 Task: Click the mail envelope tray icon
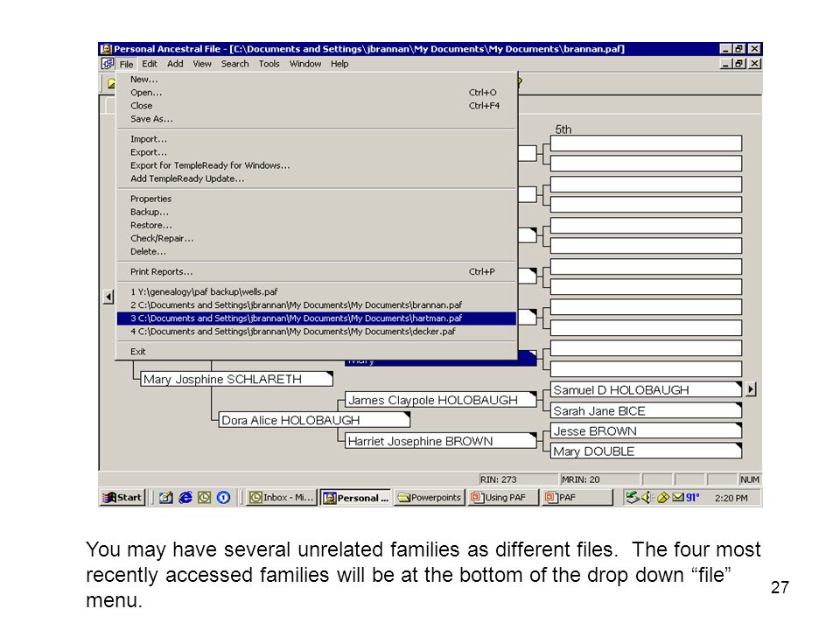click(x=678, y=498)
